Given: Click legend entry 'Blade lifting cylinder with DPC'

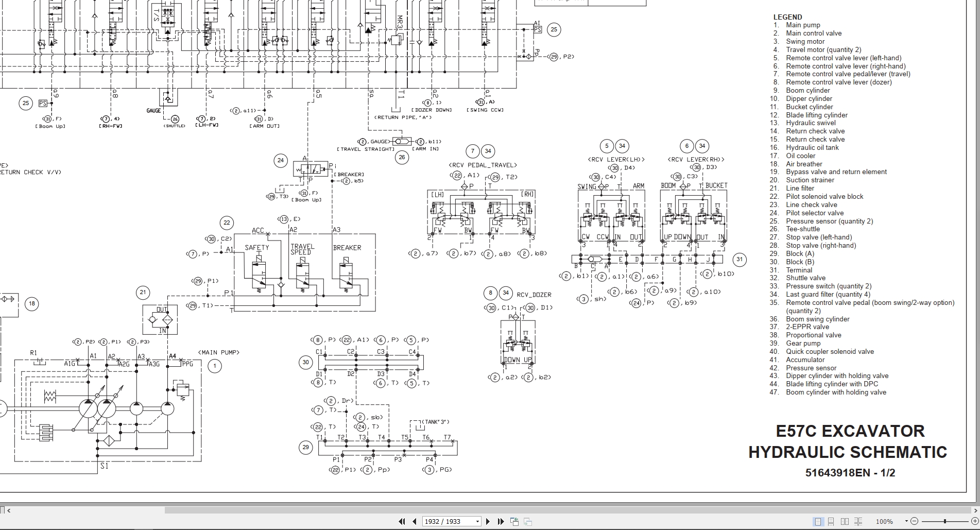Looking at the screenshot, I should (832, 384).
